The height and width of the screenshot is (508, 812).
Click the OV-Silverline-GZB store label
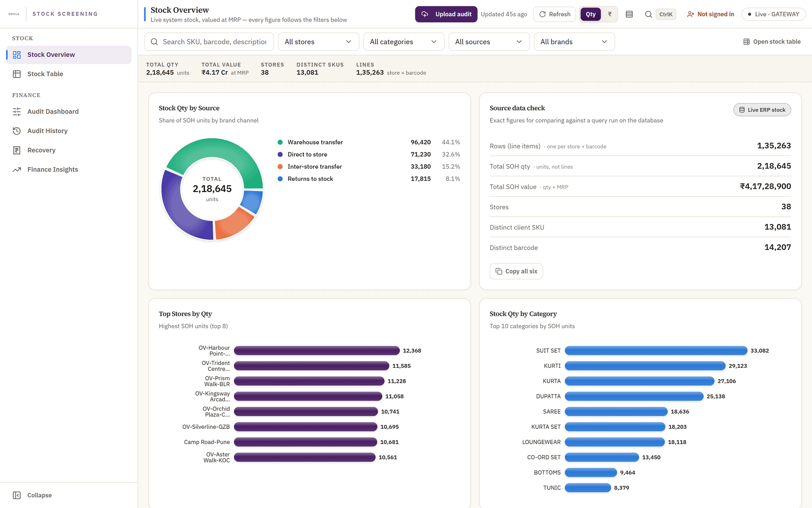pyautogui.click(x=206, y=427)
